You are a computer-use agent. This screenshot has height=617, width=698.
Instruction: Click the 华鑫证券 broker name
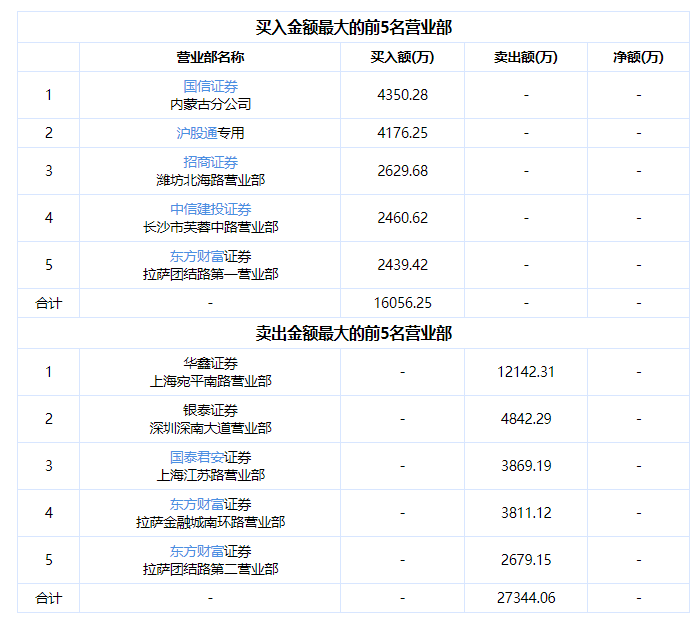point(211,363)
